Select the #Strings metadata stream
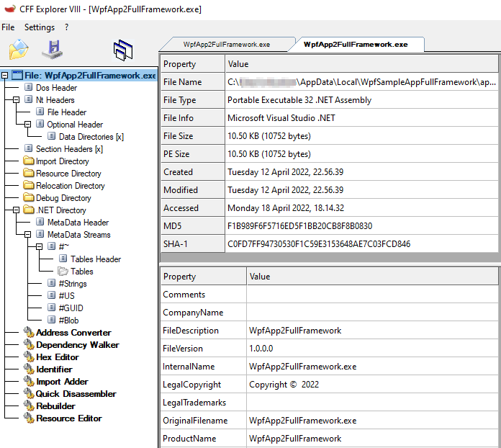This screenshot has height=448, width=501. coord(72,284)
